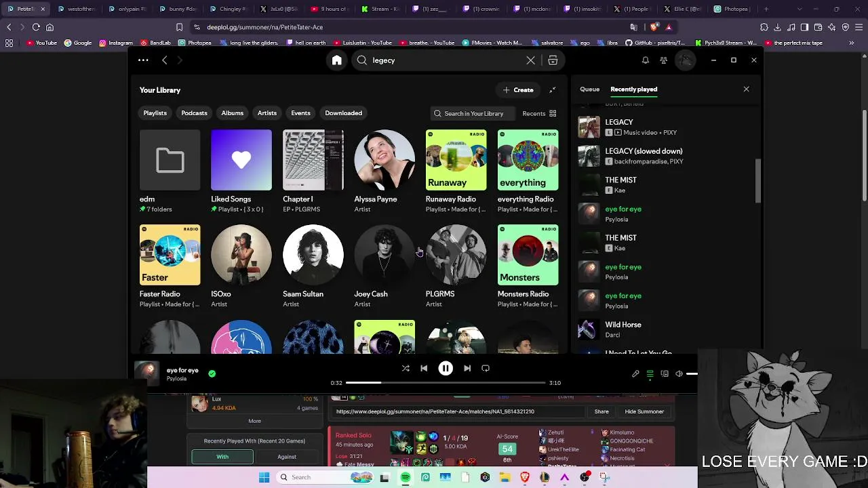Filter library by Downloaded
The width and height of the screenshot is (868, 488).
(343, 113)
